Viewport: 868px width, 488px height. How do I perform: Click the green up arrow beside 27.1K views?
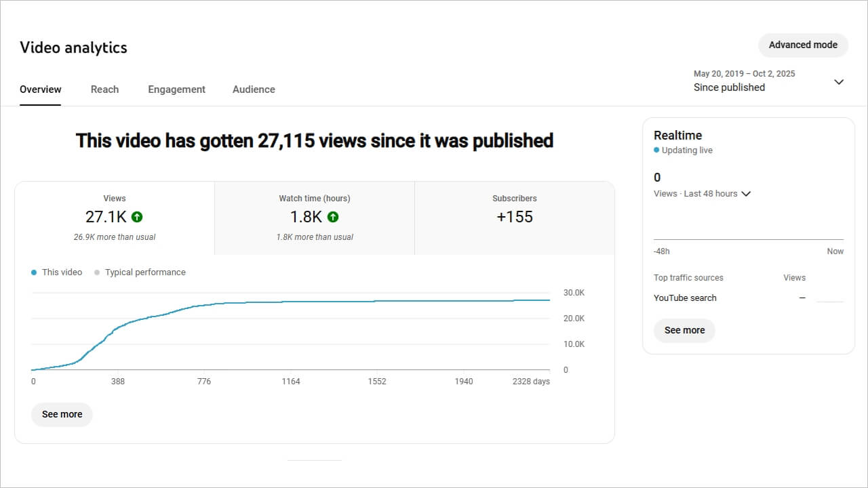tap(137, 217)
